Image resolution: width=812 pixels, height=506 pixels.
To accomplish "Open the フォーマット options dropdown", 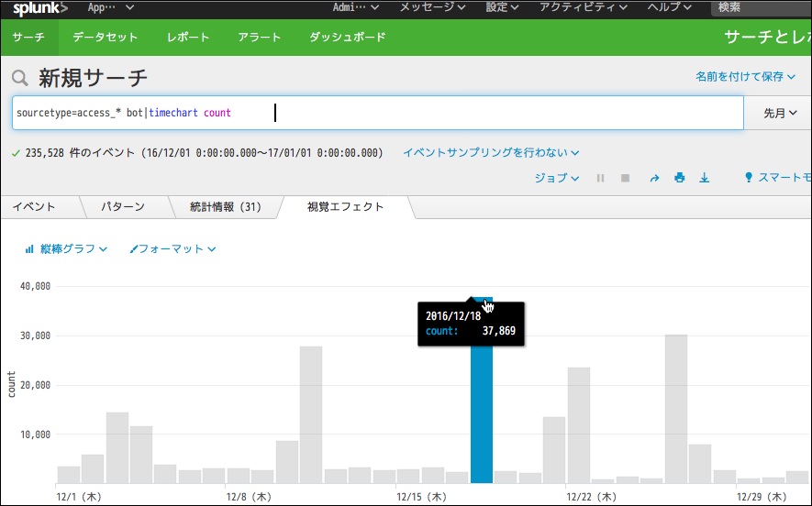I will click(173, 248).
